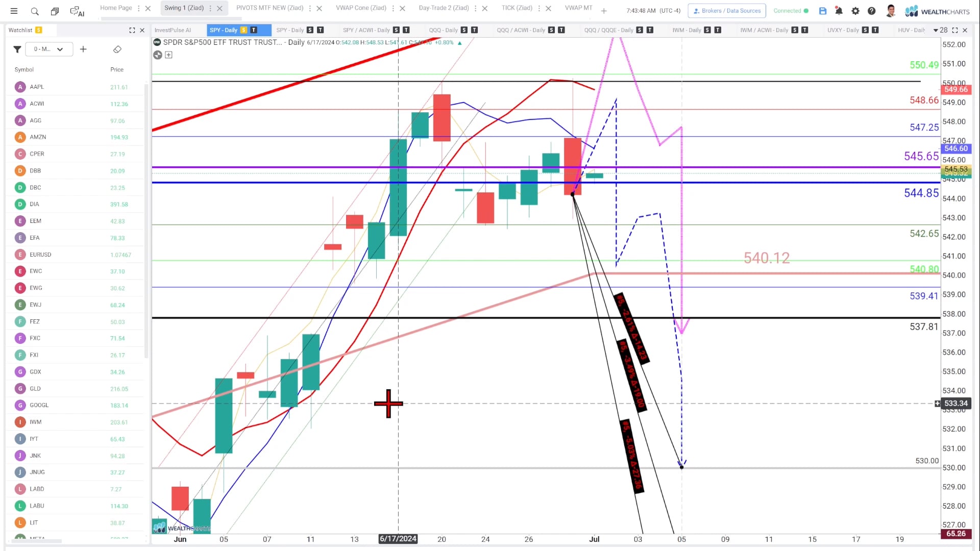Open the Swing 1 (Ziad) tab options menu
980x551 pixels.
(x=210, y=8)
